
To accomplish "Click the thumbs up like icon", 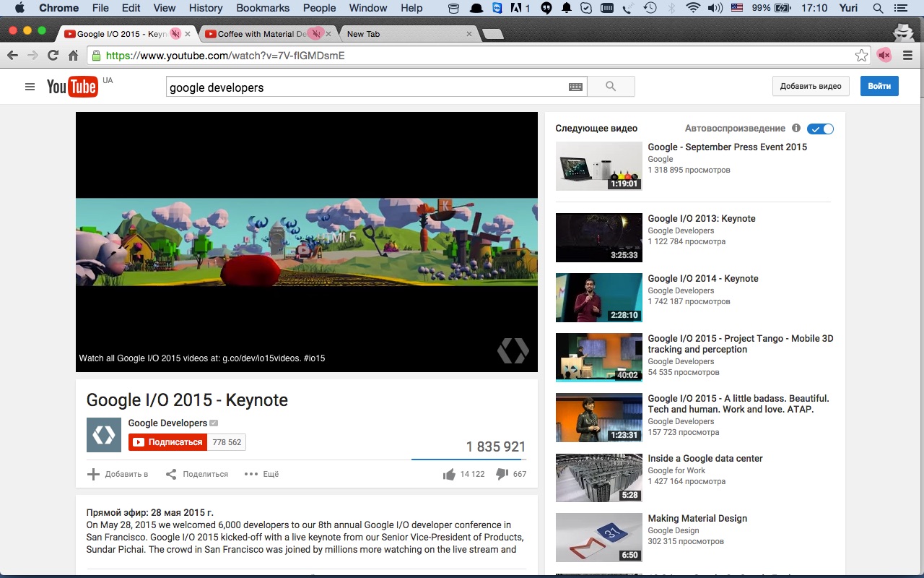I will pos(449,474).
